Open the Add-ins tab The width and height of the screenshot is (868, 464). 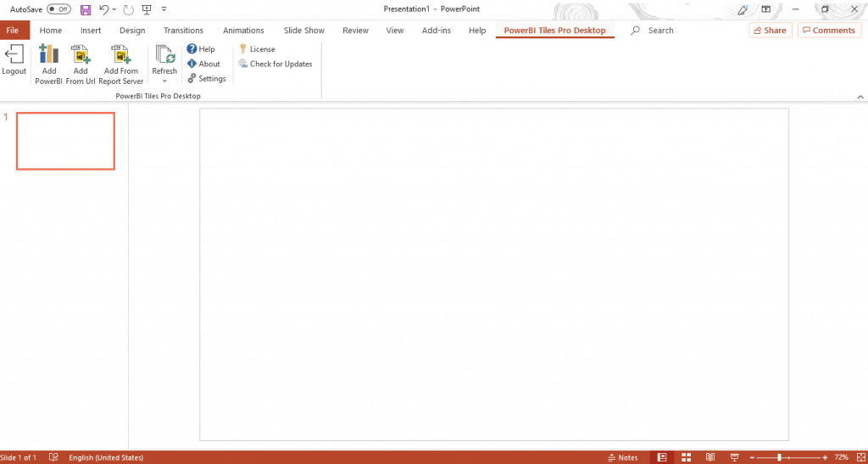437,31
